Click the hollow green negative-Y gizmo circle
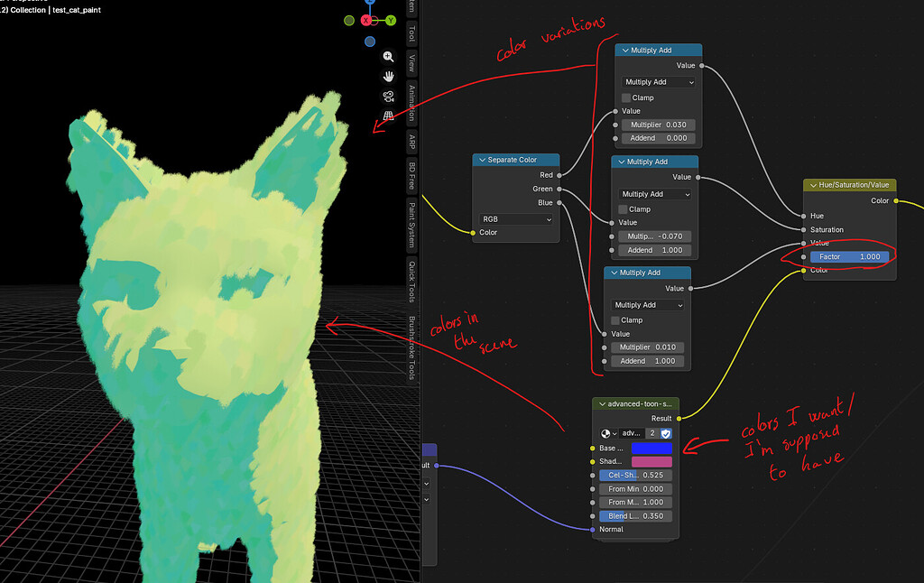The image size is (924, 583). pyautogui.click(x=349, y=21)
